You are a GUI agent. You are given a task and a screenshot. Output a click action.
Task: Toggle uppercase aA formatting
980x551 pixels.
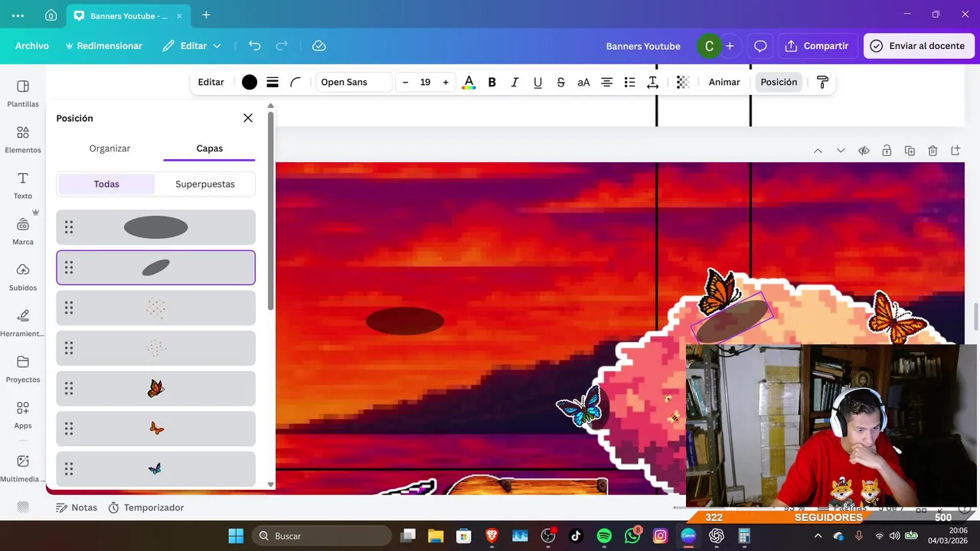[583, 82]
